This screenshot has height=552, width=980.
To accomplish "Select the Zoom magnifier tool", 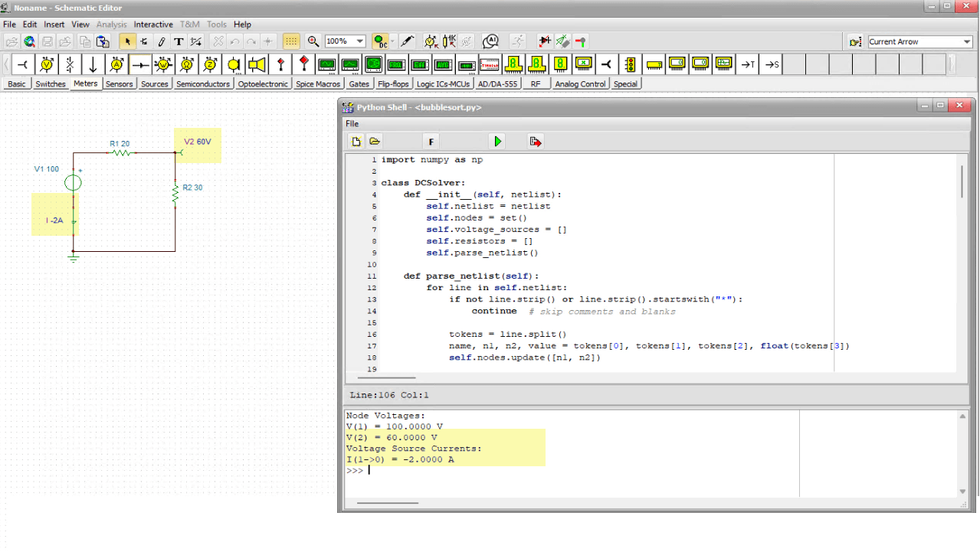I will click(313, 41).
